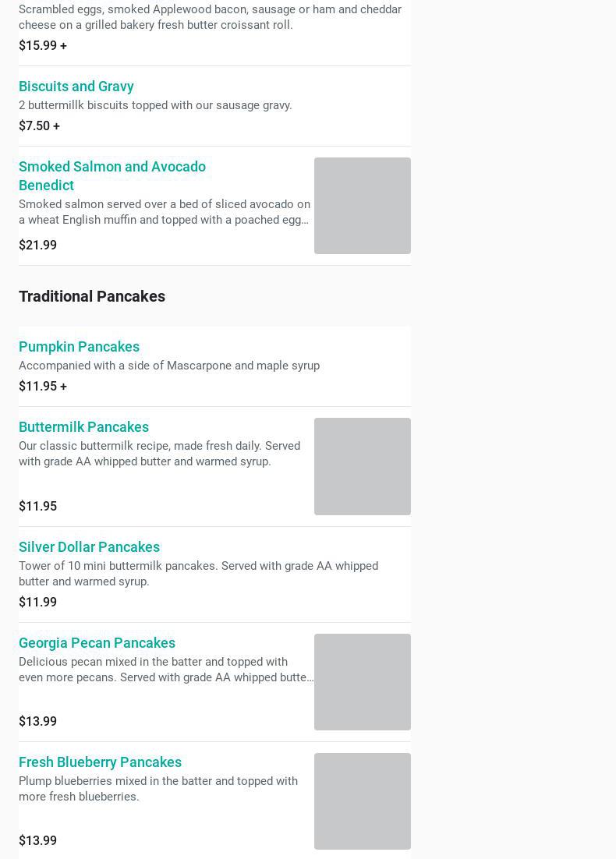Click the $7.50 + biscuits price

pyautogui.click(x=39, y=126)
